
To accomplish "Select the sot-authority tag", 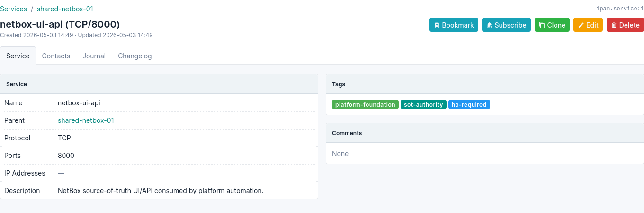I will point(423,104).
